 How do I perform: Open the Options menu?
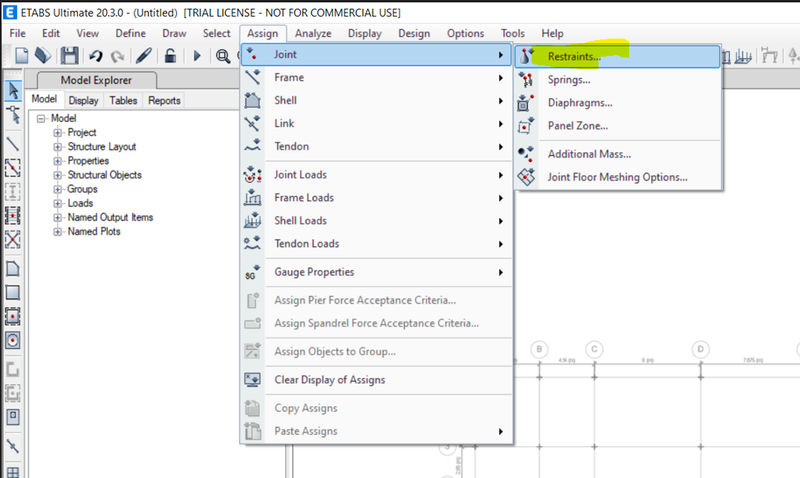(x=465, y=33)
